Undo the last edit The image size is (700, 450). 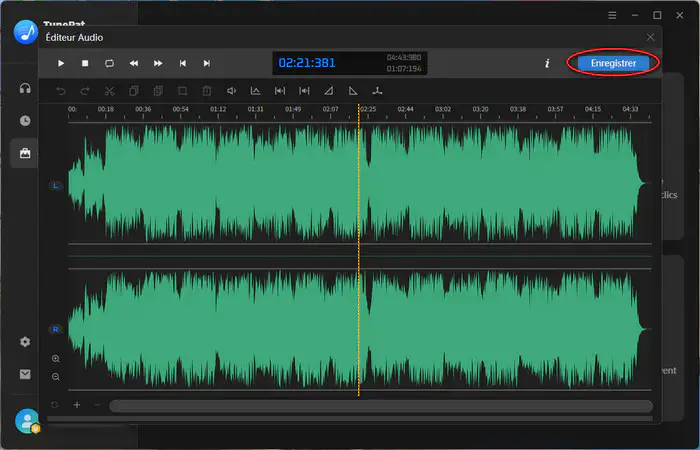tap(61, 91)
